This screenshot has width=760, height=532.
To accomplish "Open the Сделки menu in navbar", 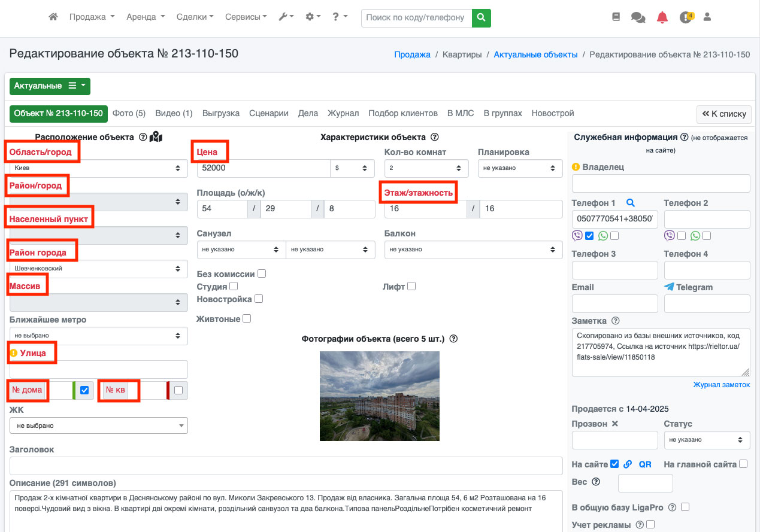I will tap(195, 17).
